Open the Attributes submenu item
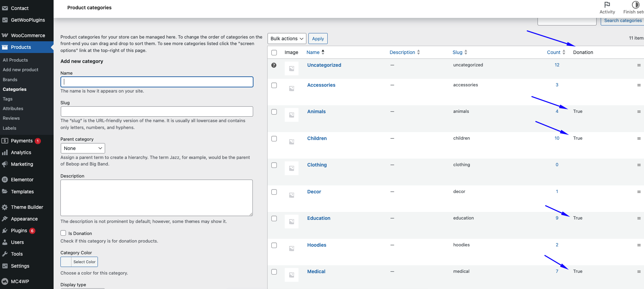Viewport: 644px width, 289px height. (13, 108)
